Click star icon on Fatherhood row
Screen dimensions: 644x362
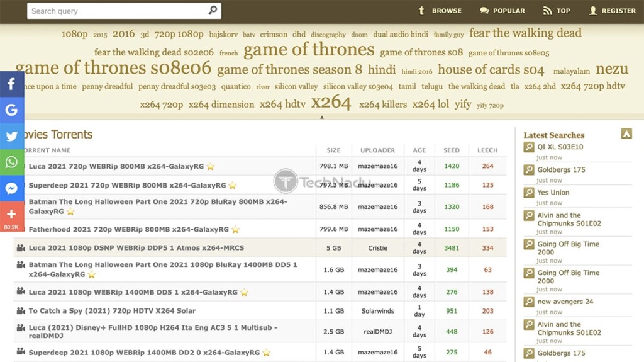click(235, 229)
